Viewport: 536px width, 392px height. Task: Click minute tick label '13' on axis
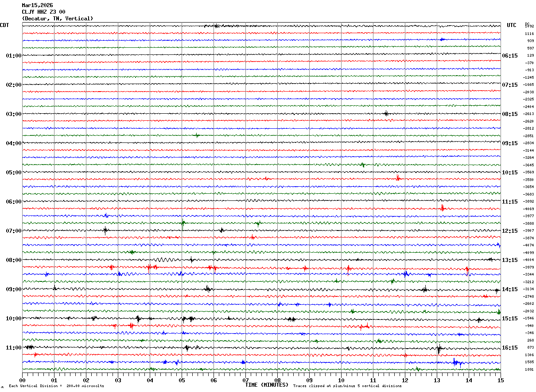coord(437,380)
